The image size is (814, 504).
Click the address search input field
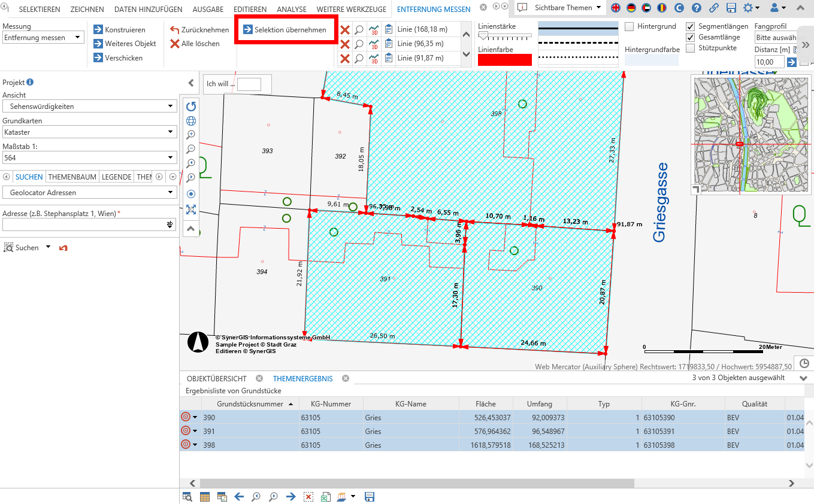tap(84, 224)
